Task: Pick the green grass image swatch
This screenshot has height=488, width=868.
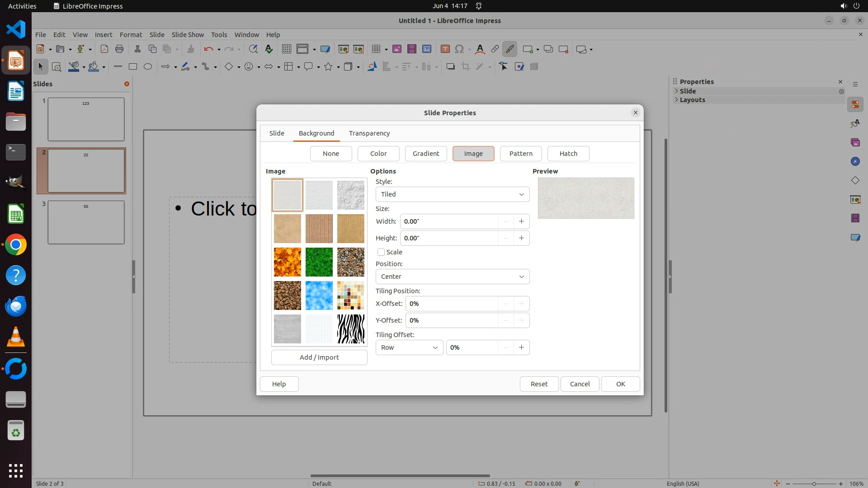Action: click(x=319, y=262)
